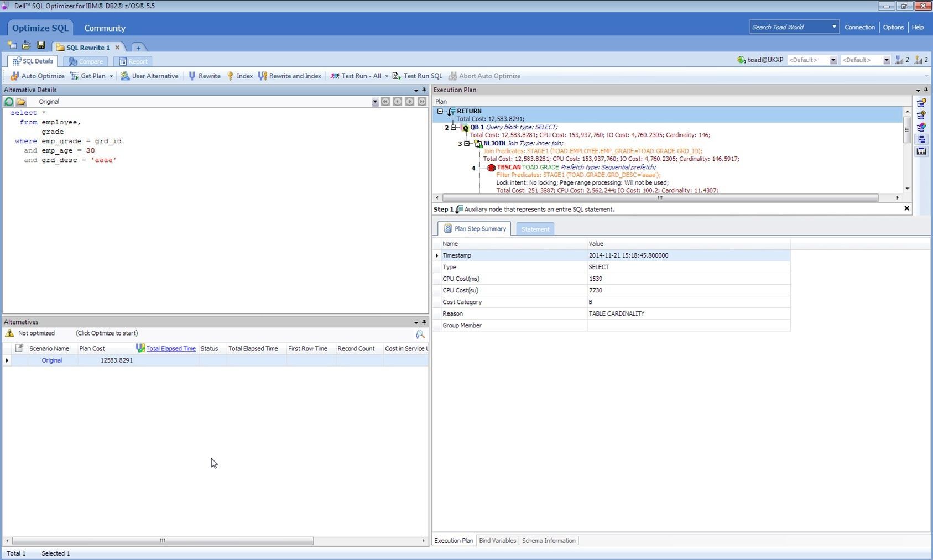Open the Statement tab
The width and height of the screenshot is (933, 560).
(x=535, y=229)
